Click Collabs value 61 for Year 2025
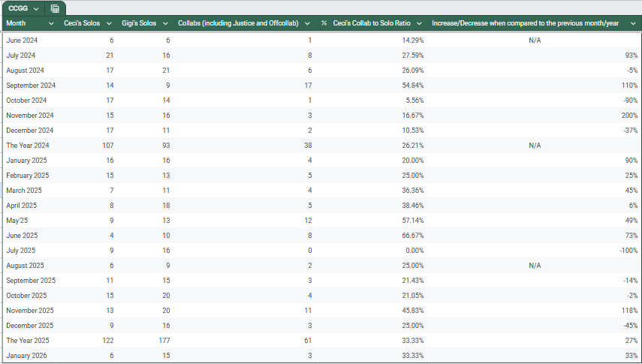 point(308,341)
